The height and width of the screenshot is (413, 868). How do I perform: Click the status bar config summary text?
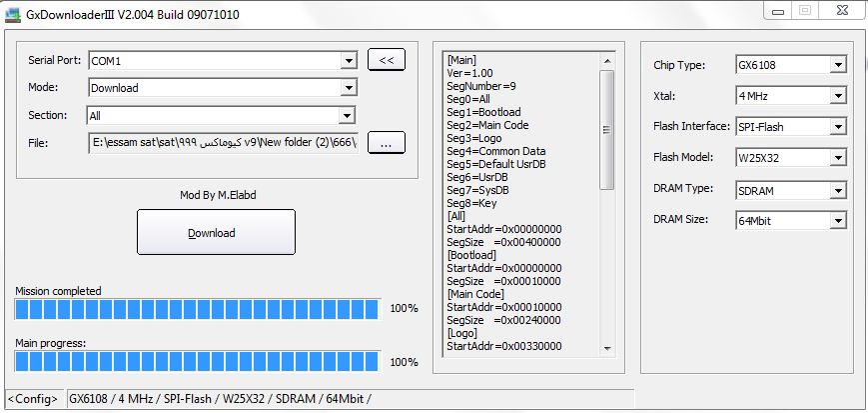[x=220, y=399]
